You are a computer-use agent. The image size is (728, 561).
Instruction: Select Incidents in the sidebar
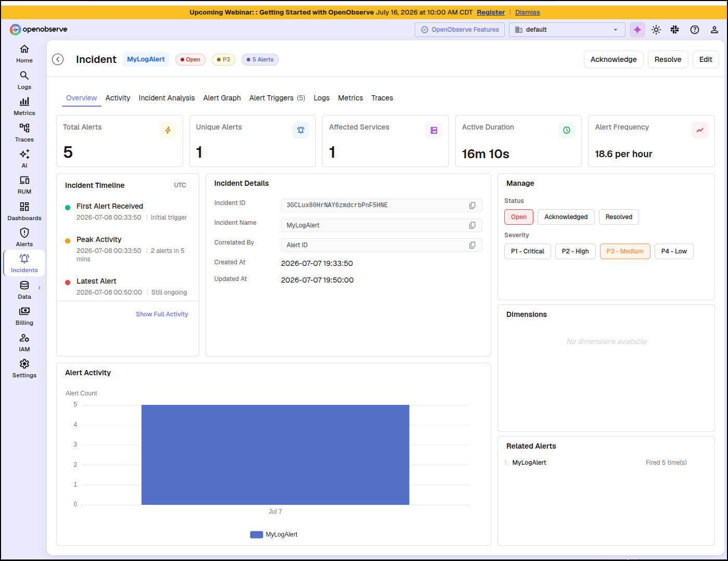tap(24, 263)
